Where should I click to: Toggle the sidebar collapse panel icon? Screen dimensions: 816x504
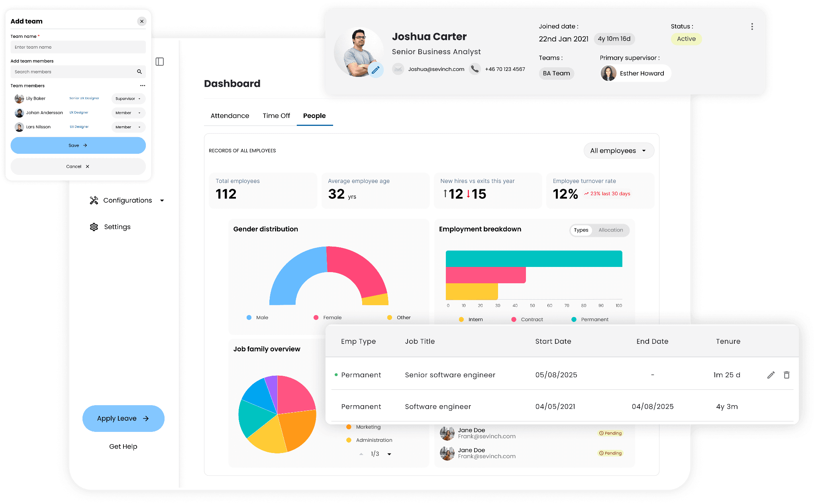160,62
